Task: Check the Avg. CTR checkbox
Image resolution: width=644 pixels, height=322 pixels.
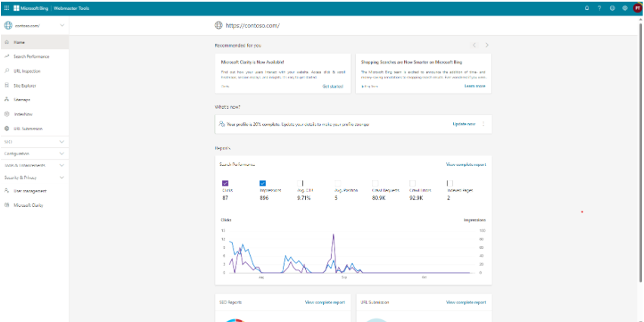Action: tap(300, 183)
